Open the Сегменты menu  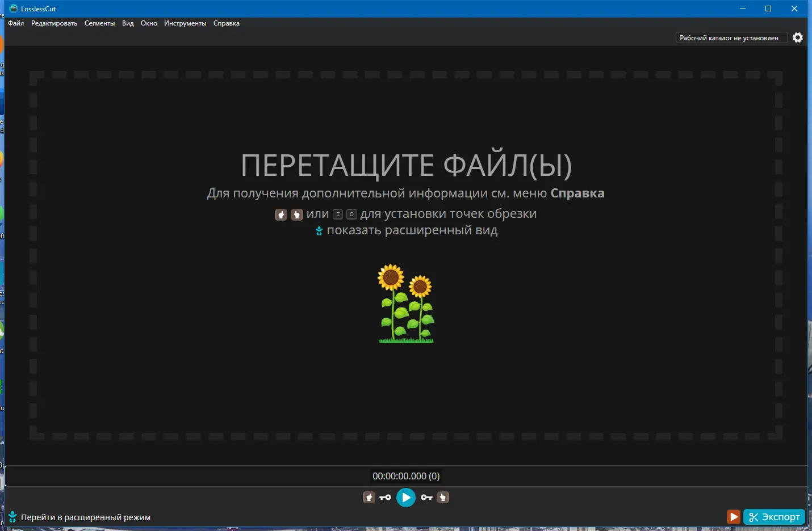point(99,23)
